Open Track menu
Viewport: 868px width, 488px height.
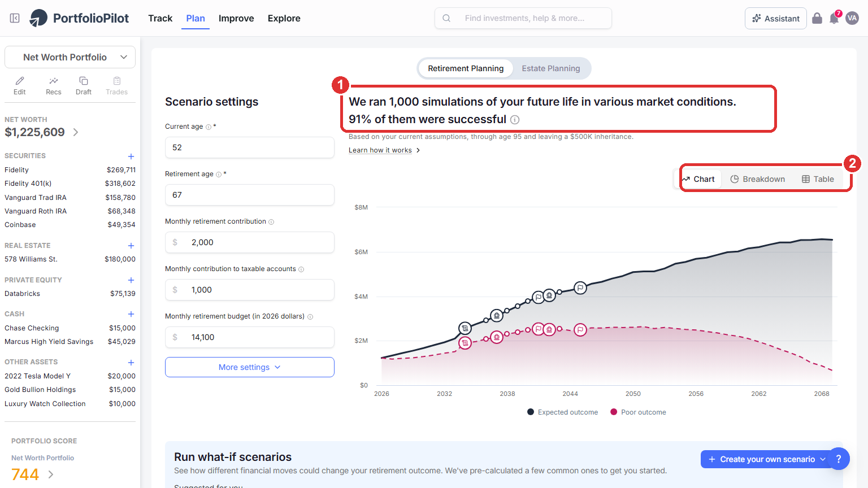point(160,18)
